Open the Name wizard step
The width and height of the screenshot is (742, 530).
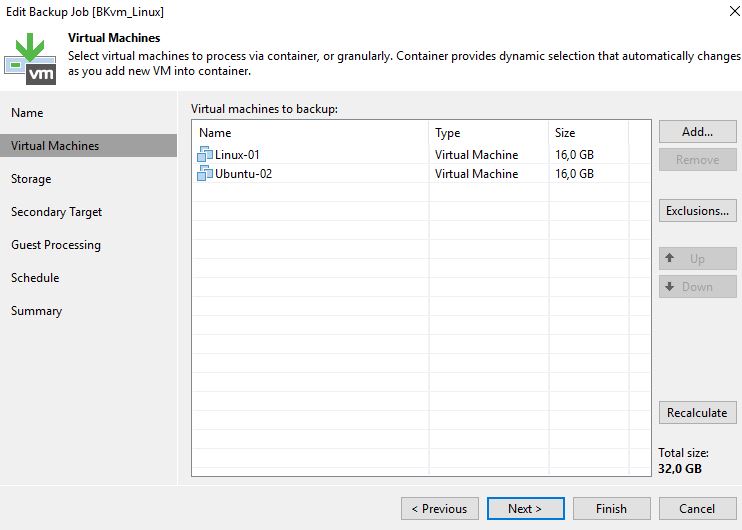[27, 113]
